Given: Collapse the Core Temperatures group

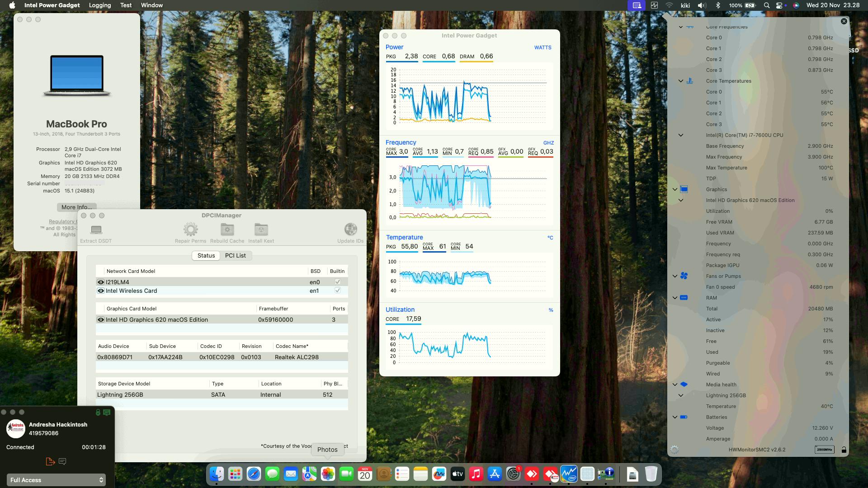Looking at the screenshot, I should click(681, 81).
